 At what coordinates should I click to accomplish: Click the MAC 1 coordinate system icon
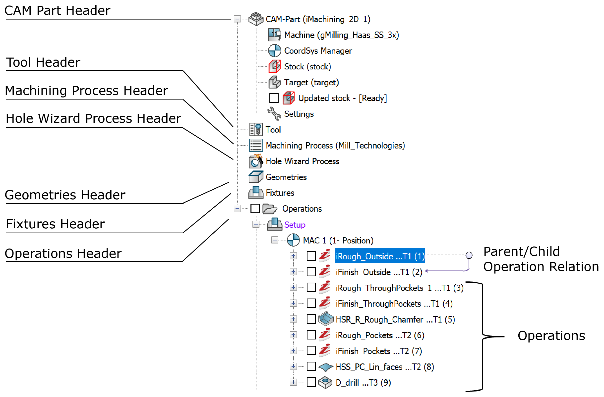(293, 240)
